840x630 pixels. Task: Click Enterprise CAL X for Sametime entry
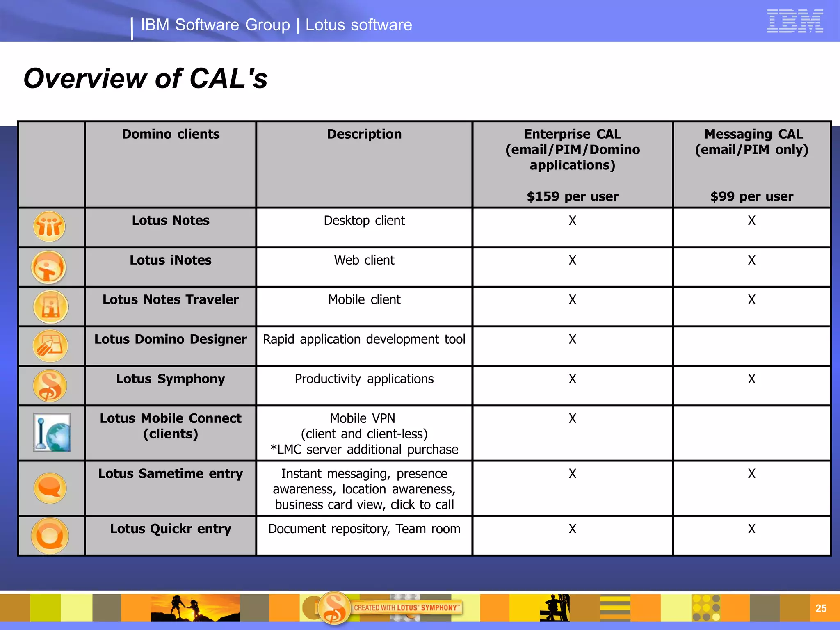click(573, 474)
